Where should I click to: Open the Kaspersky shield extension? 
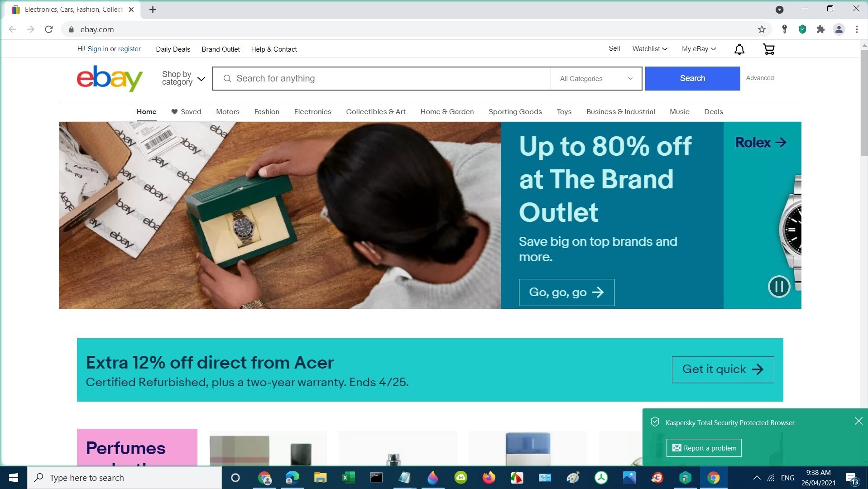pyautogui.click(x=802, y=29)
